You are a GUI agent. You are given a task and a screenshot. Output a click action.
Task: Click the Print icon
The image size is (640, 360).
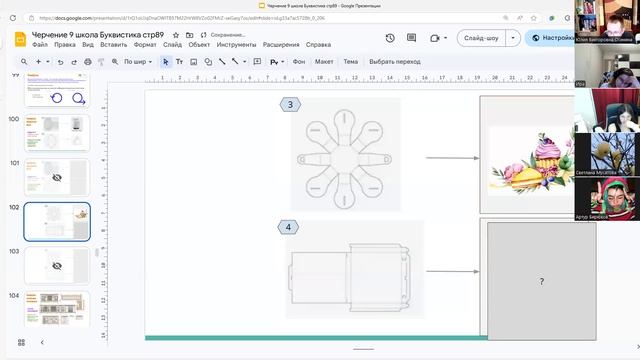point(88,62)
